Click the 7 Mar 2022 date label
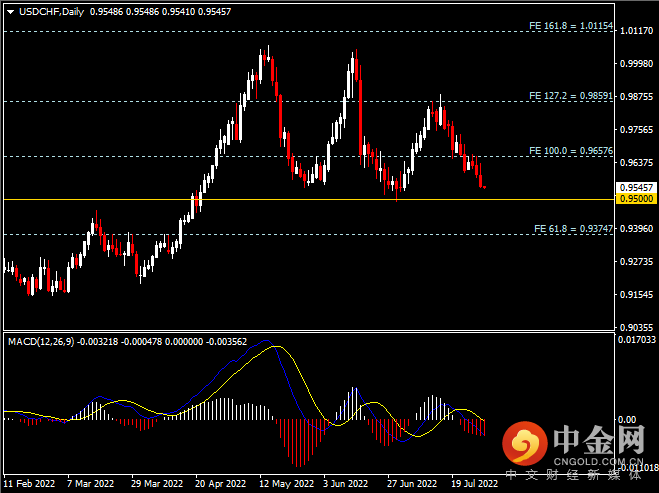Viewport: 659px width, 493px height. [x=90, y=484]
